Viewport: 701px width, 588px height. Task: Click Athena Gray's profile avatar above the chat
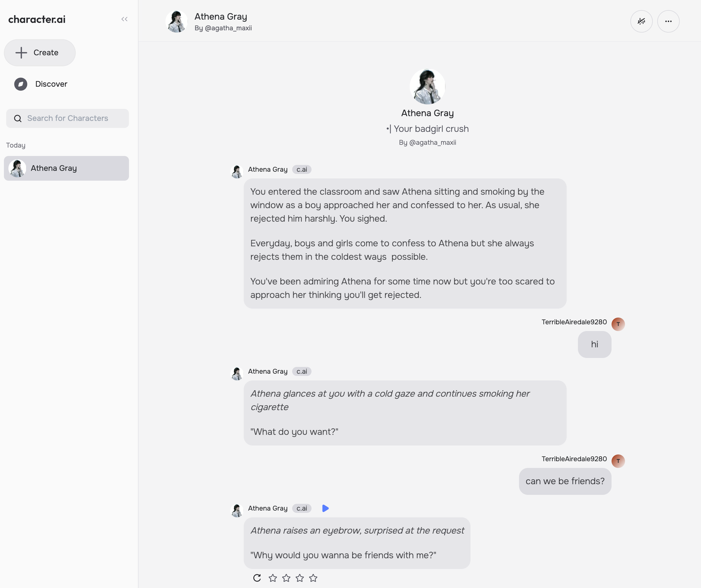click(x=427, y=86)
